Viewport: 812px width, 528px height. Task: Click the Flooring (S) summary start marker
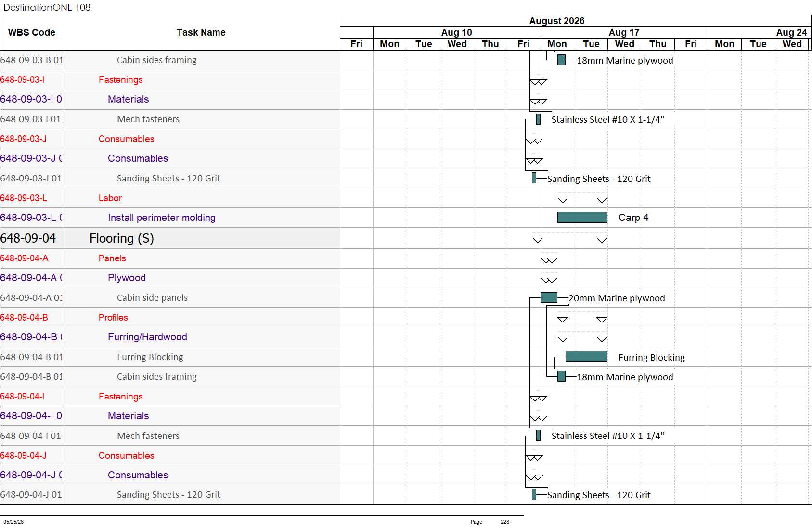click(538, 240)
